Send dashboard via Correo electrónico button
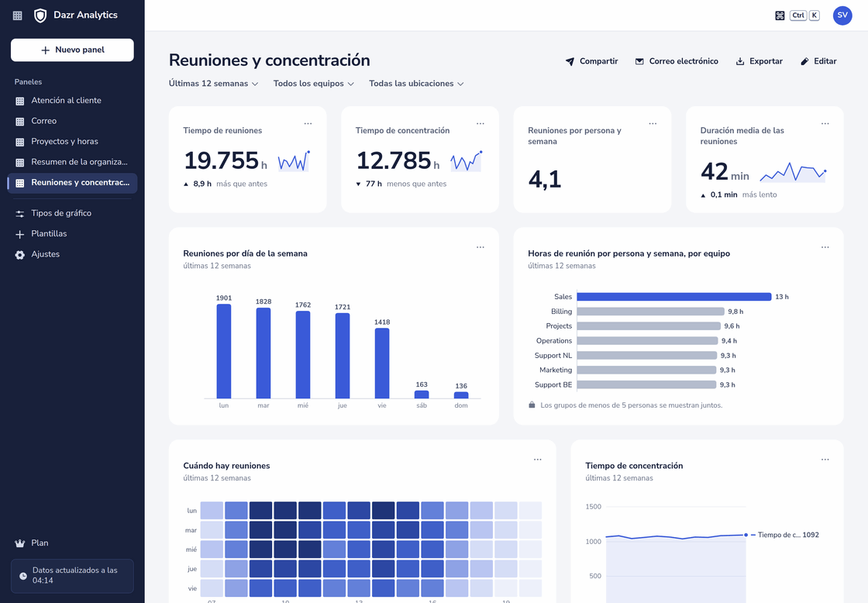868x603 pixels. point(677,61)
